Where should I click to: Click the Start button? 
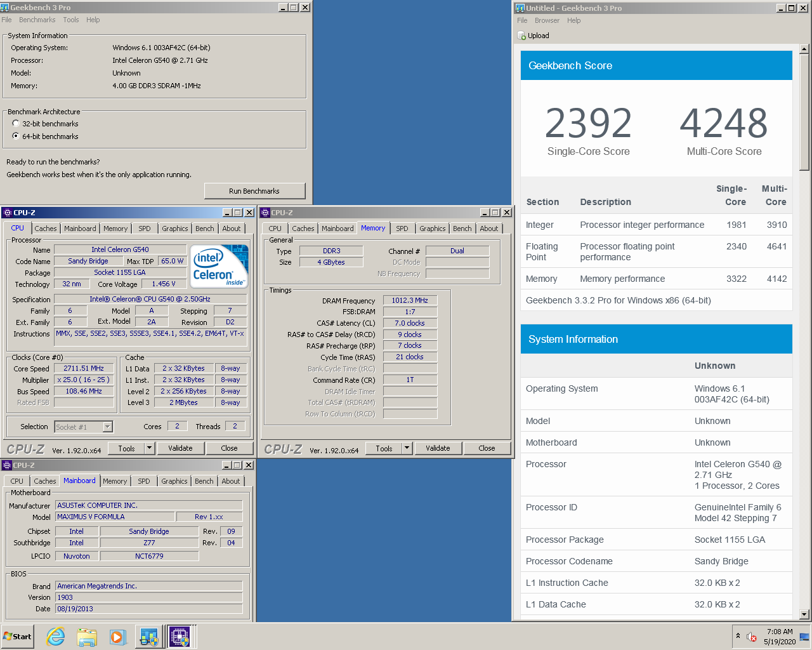coord(17,637)
